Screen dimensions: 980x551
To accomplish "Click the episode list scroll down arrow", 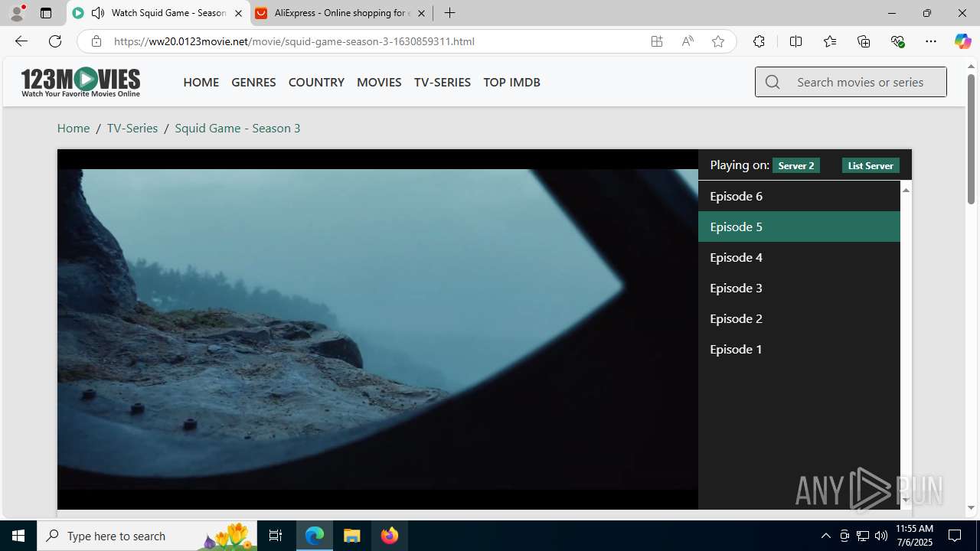I will pyautogui.click(x=906, y=500).
